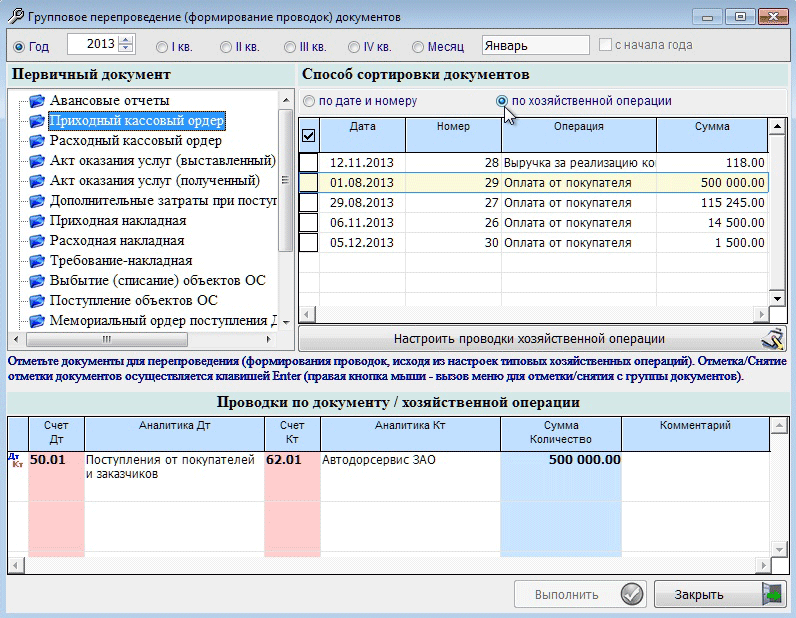Image resolution: width=796 pixels, height=618 pixels.
Task: Check the document dated 06.11.2013
Action: [309, 222]
